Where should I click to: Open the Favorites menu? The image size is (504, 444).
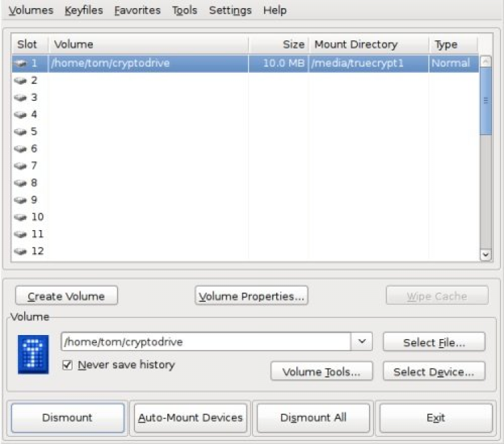tap(137, 10)
